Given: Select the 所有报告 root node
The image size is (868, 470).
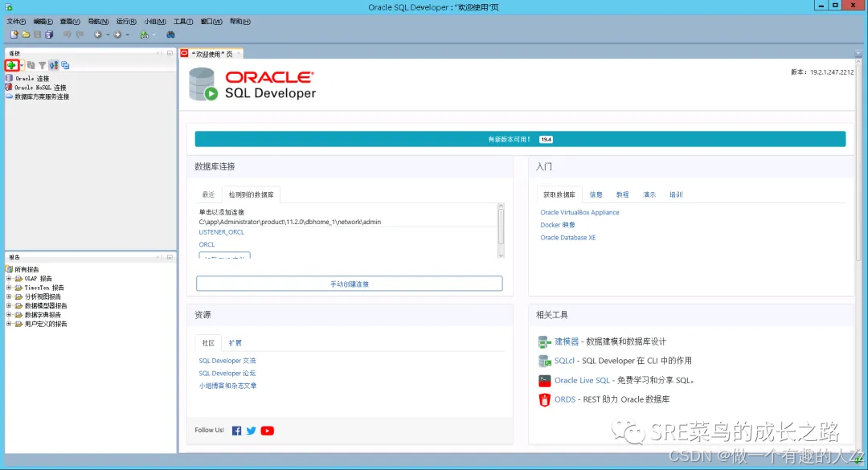Looking at the screenshot, I should (27, 269).
